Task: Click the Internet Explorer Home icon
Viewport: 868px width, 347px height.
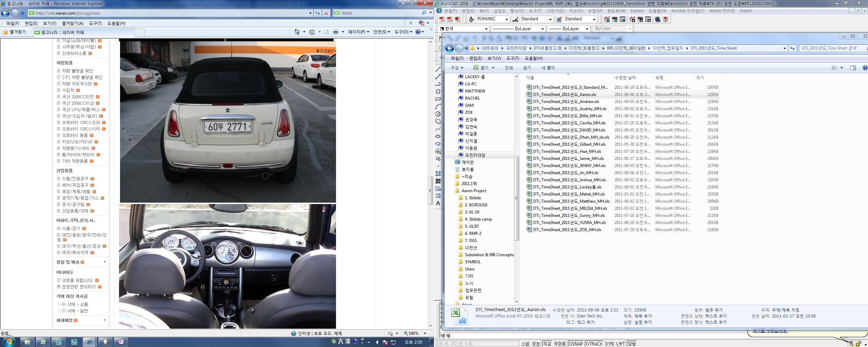Action: click(x=297, y=32)
